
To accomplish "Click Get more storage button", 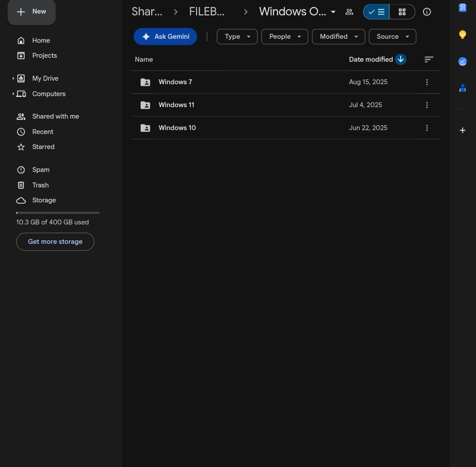I will [x=55, y=242].
